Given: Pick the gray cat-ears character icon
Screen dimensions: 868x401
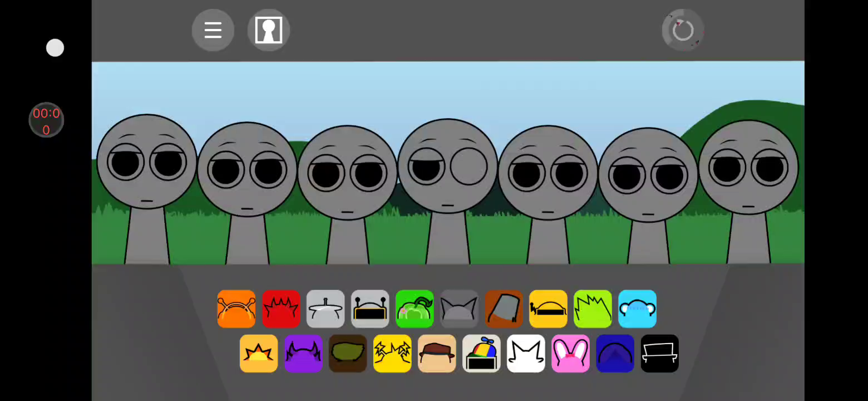Looking at the screenshot, I should pos(459,309).
